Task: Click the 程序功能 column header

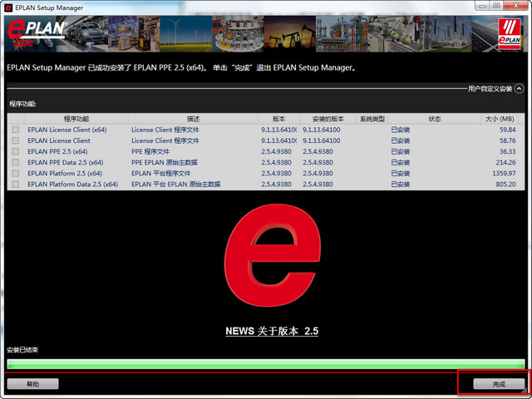Action: tap(76, 119)
